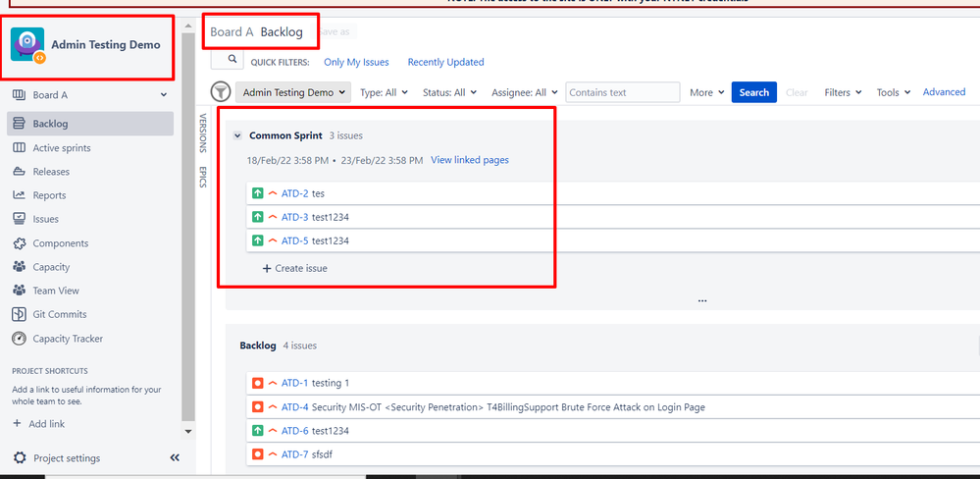
Task: Click the Admin Testing Demo project avatar
Action: (27, 44)
